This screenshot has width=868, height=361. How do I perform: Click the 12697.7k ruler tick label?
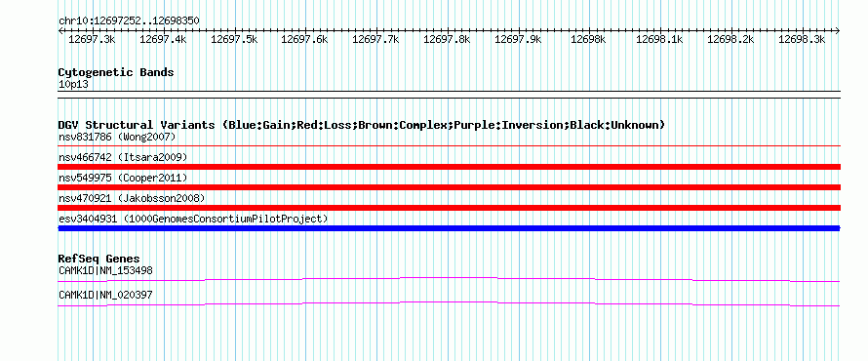[x=375, y=39]
